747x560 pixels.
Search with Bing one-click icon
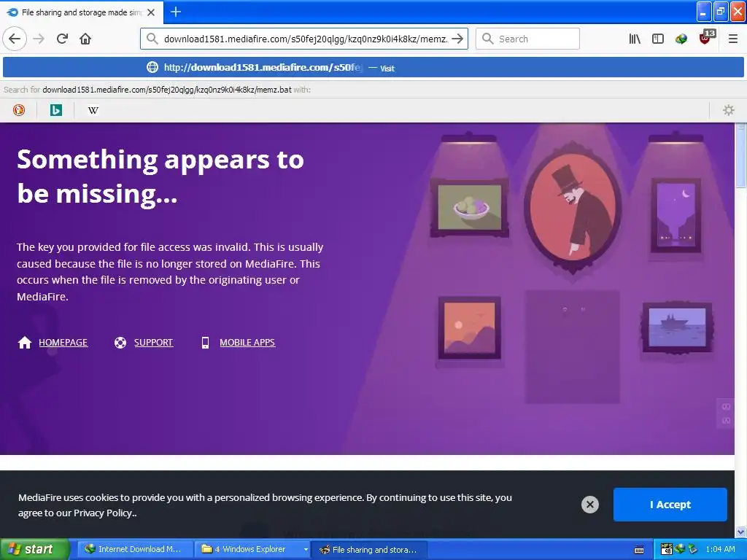click(56, 111)
